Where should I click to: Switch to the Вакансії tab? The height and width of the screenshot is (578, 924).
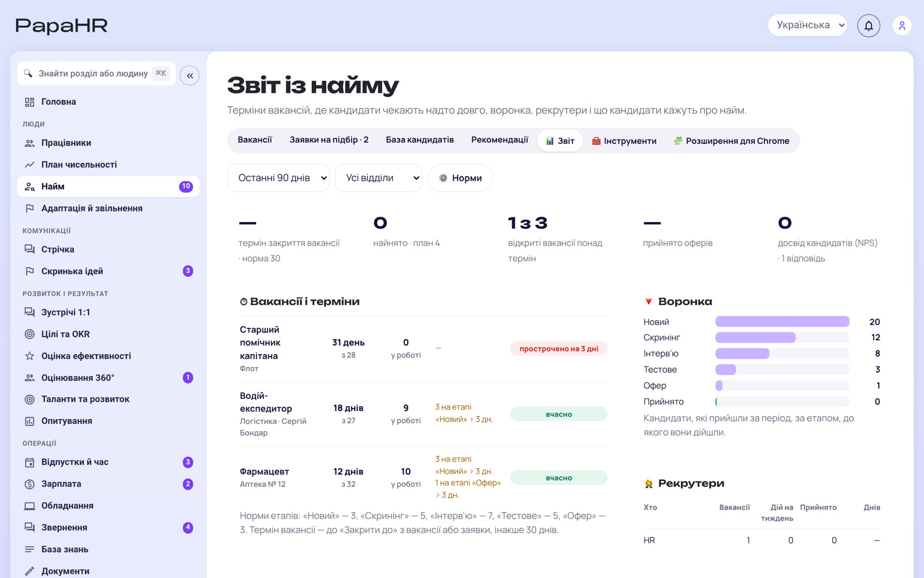(x=255, y=140)
